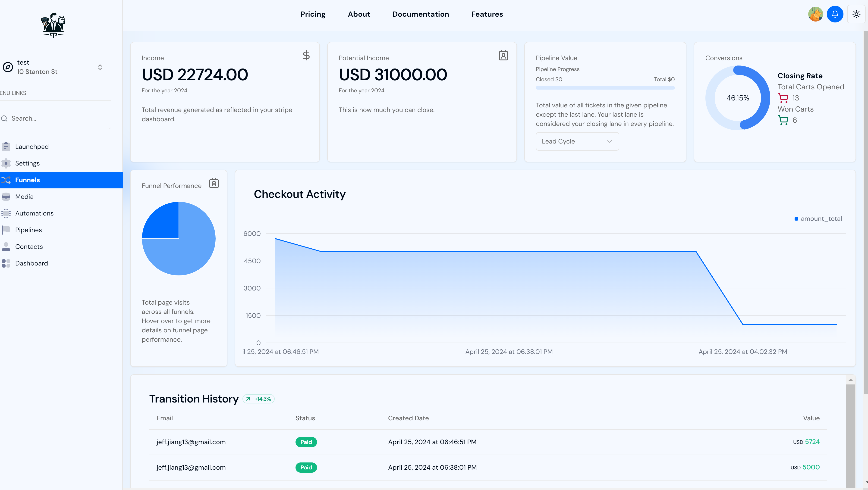
Task: Click the green Won Carts icon
Action: pos(783,120)
